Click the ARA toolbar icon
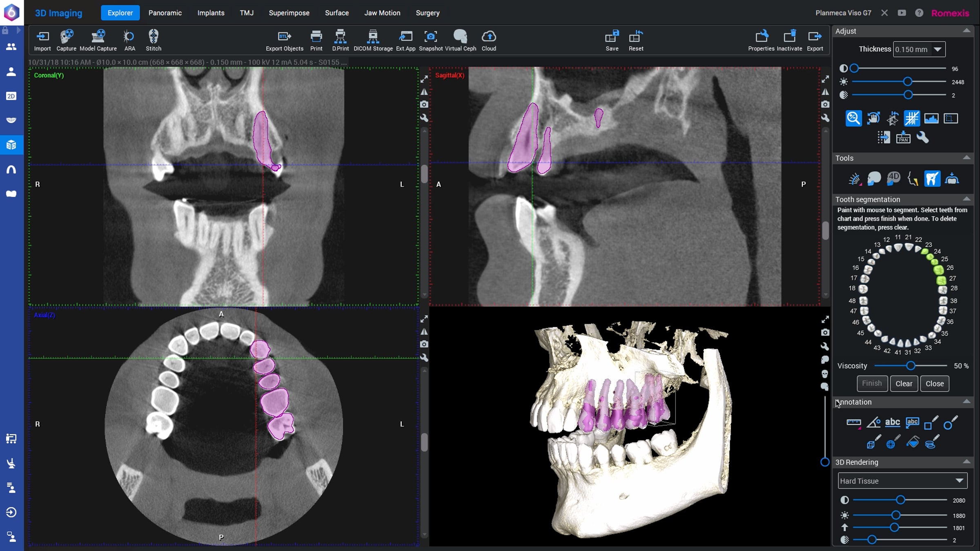Screen dimensions: 980x551 129,40
